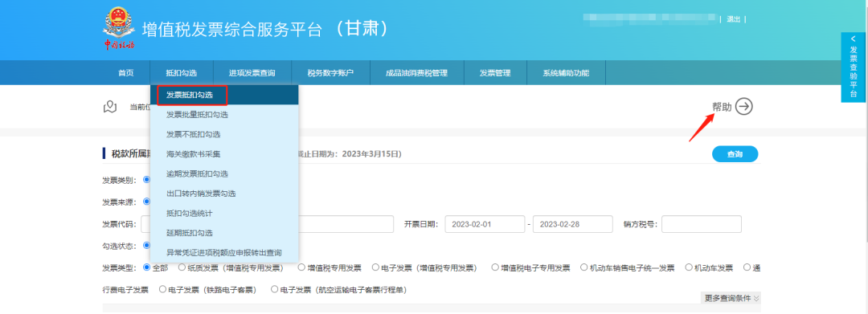Click the China Tax emblem logo
Image resolution: width=868 pixels, height=314 pixels.
click(x=118, y=29)
